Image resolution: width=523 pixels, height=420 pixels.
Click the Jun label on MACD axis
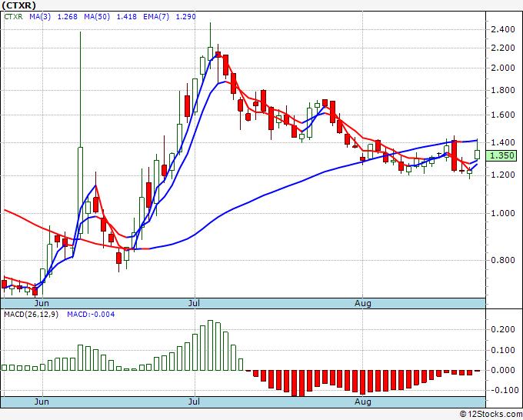tap(42, 402)
